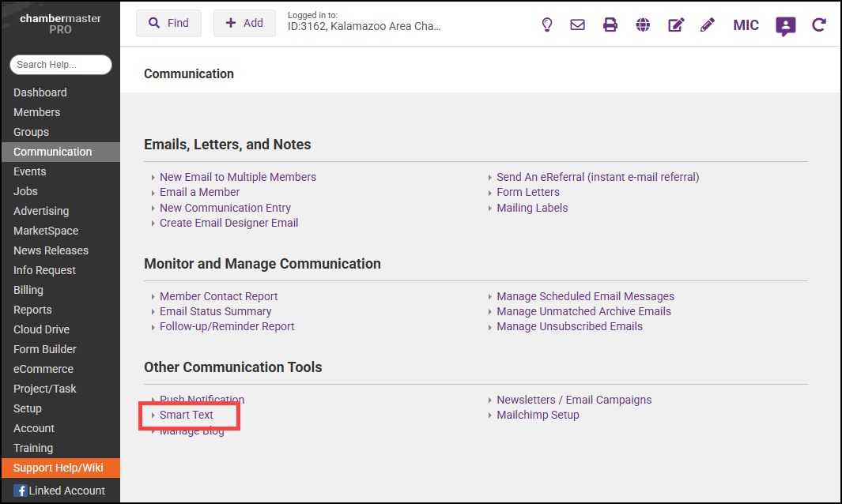Click the lightbulb icon in top toolbar
The image size is (842, 504).
click(546, 24)
